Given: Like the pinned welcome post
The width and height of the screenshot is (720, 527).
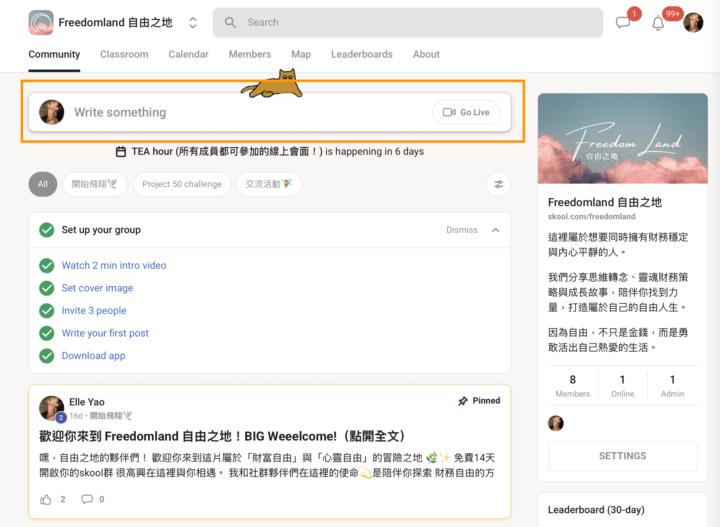Looking at the screenshot, I should 46,499.
